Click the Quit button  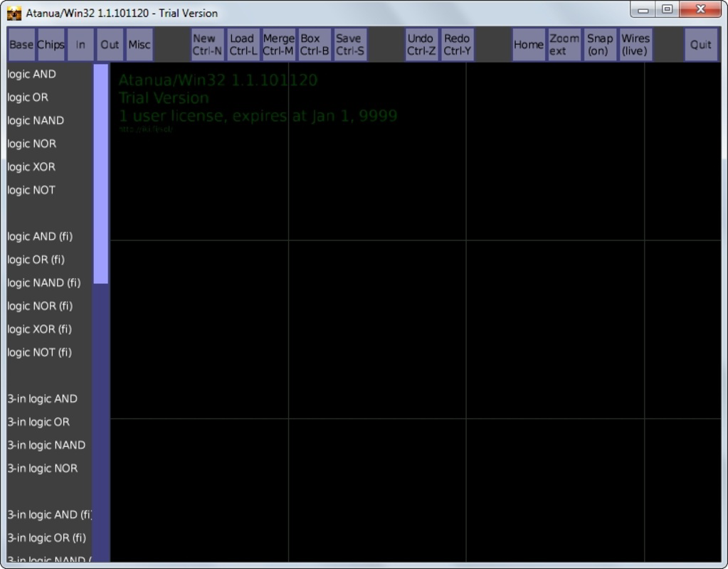701,45
